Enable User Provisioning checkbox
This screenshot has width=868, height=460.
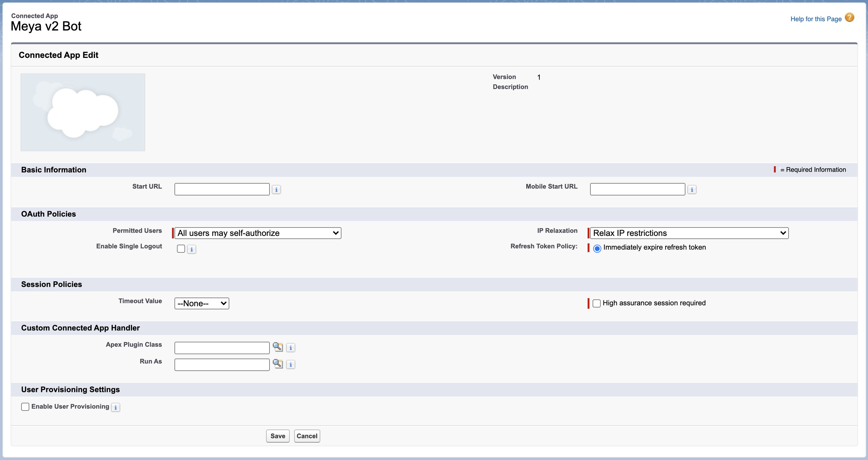[25, 406]
